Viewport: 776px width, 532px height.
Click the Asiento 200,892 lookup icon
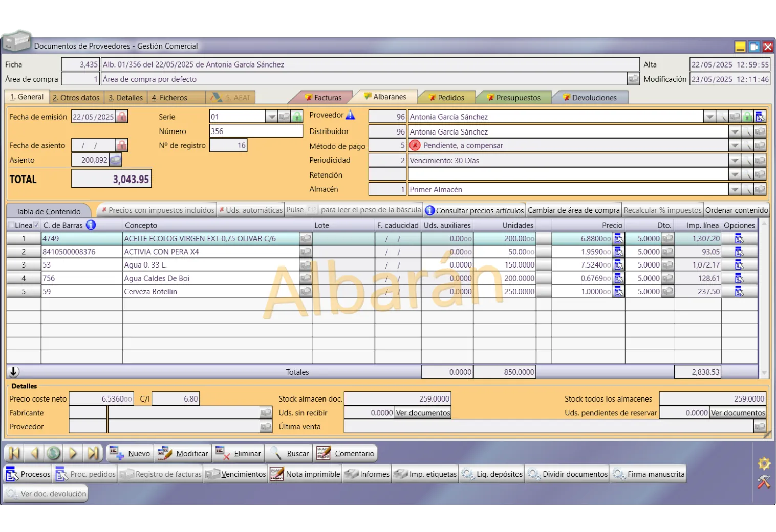click(116, 160)
